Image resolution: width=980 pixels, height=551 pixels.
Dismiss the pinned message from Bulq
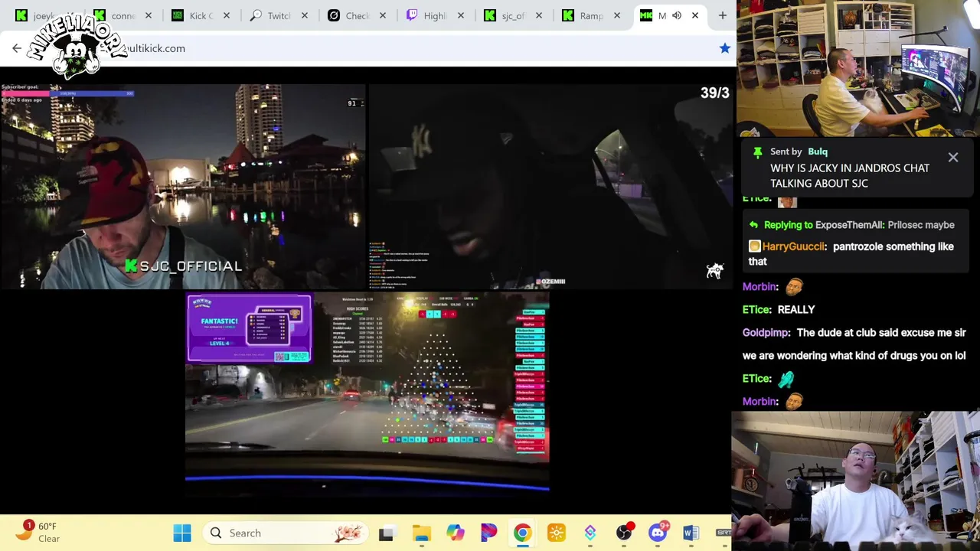click(x=953, y=158)
